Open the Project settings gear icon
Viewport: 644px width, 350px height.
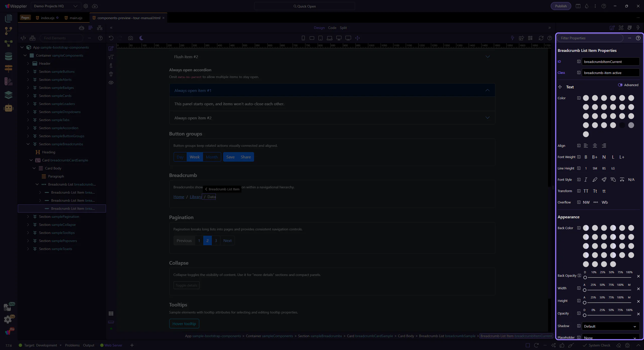(86, 6)
